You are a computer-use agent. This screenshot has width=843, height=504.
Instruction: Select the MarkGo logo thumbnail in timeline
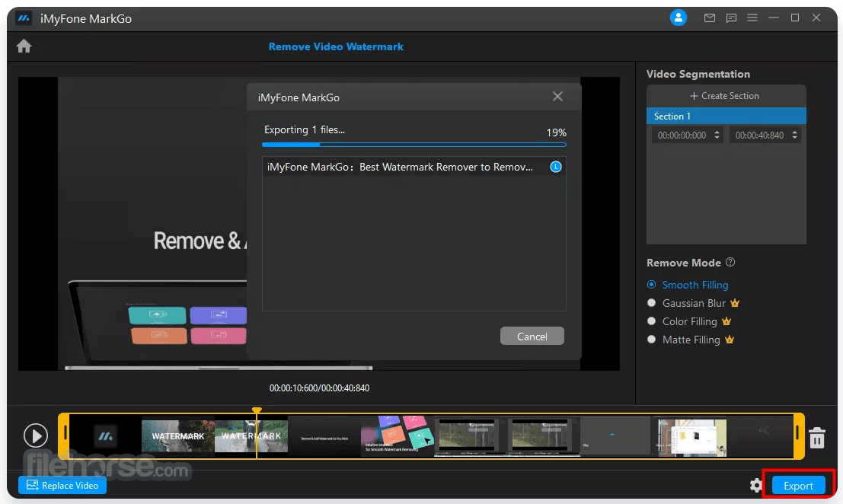coord(105,435)
